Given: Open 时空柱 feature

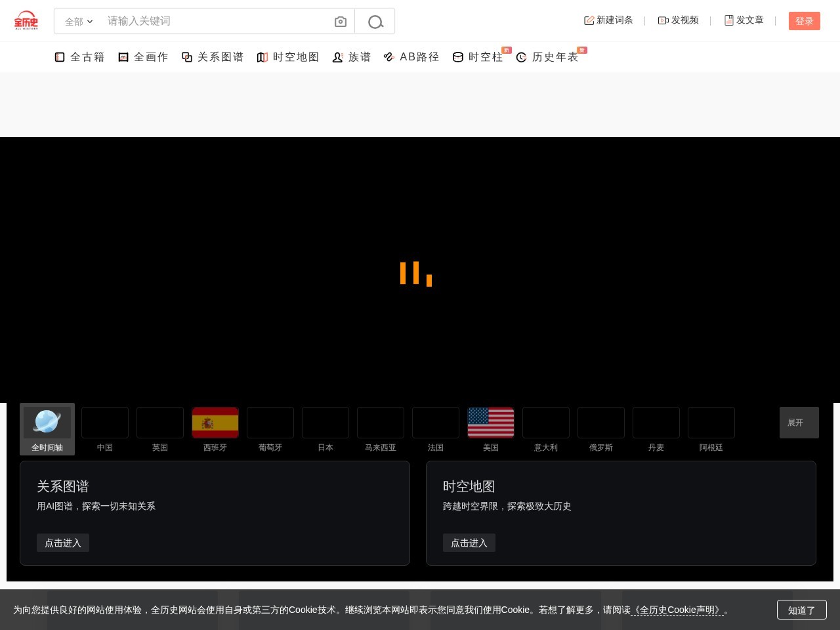Looking at the screenshot, I should (478, 57).
